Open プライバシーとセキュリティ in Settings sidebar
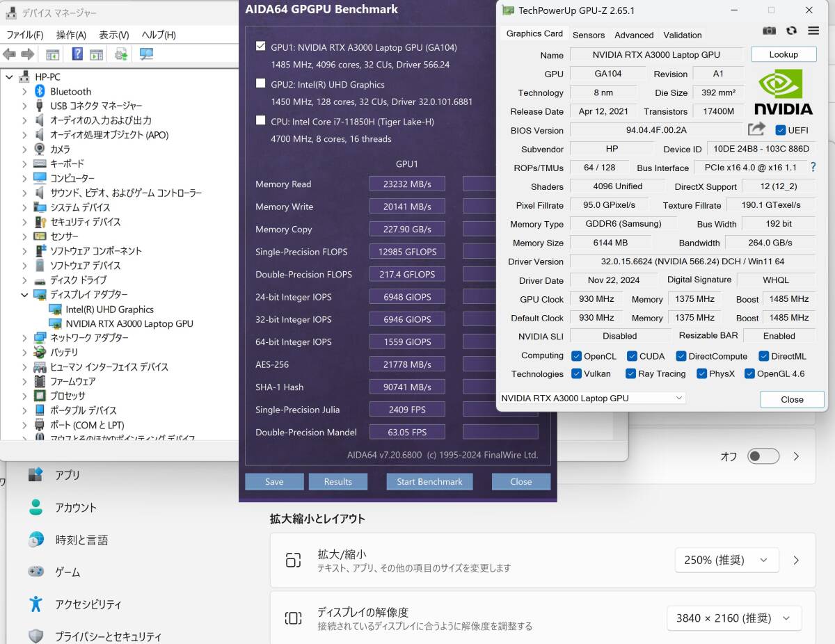The image size is (835, 644). point(108,636)
